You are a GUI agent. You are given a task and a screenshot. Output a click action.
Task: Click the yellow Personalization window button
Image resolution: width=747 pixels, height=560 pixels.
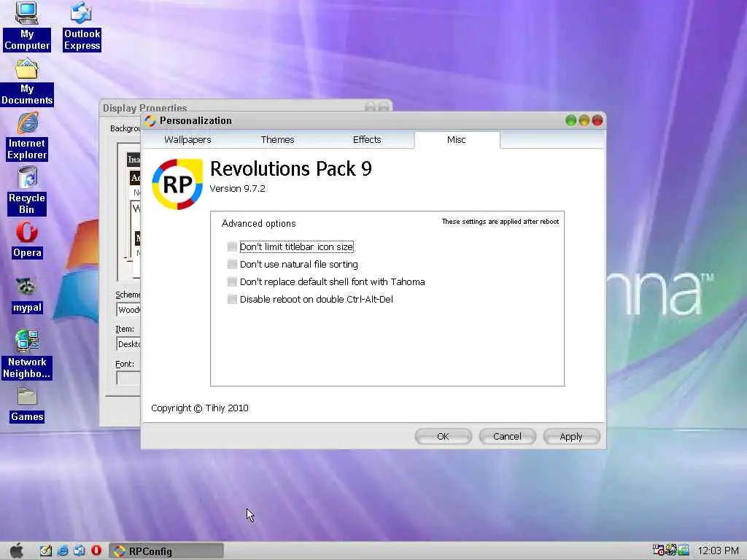click(x=584, y=120)
